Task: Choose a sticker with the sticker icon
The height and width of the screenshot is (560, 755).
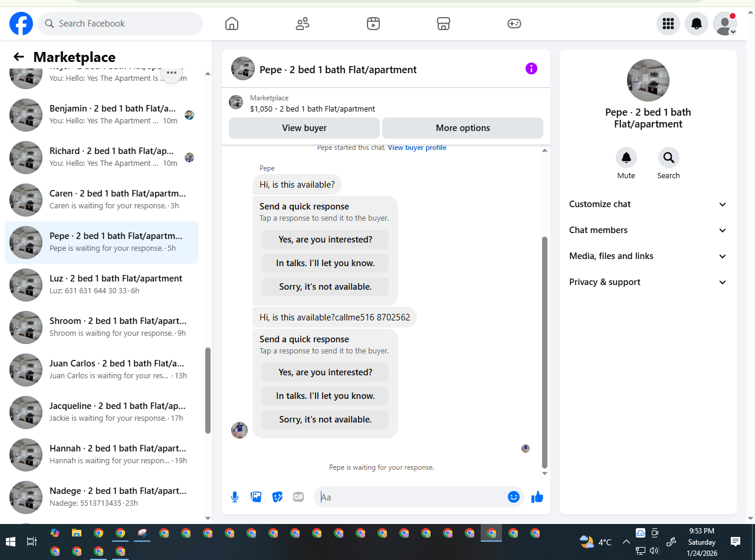Action: pos(277,497)
